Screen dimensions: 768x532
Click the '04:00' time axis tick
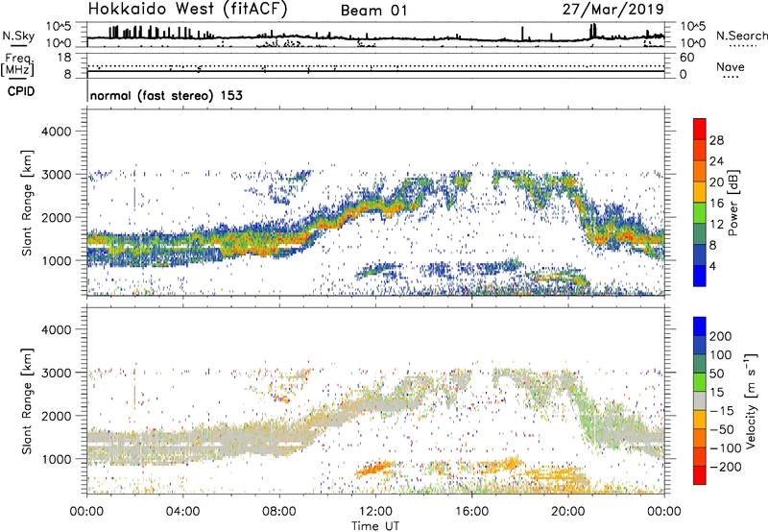click(x=182, y=512)
